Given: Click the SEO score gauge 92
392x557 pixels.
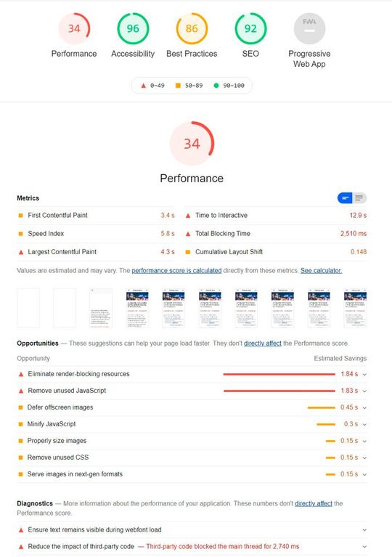Looking at the screenshot, I should (x=250, y=28).
